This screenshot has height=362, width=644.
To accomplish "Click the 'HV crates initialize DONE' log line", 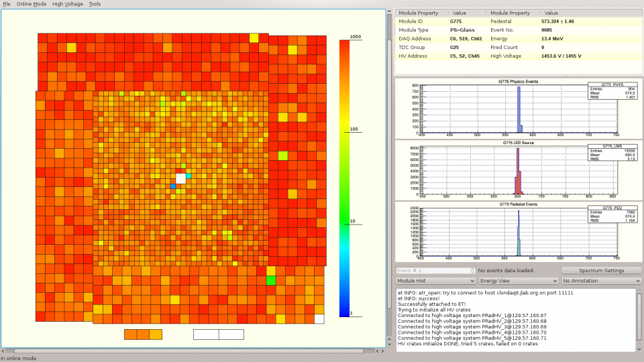I will pyautogui.click(x=468, y=344).
